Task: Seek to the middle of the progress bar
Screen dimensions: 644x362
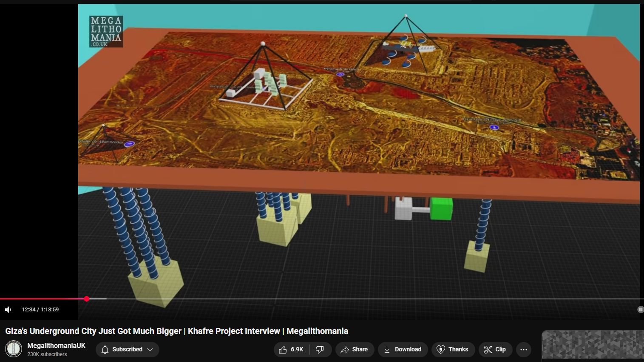Action: tap(322, 299)
